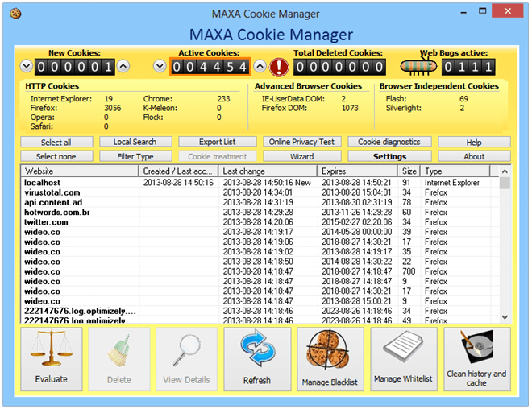Minimize the MAXA Cookie Manager window
Image resolution: width=532 pixels, height=409 pixels.
click(x=463, y=11)
